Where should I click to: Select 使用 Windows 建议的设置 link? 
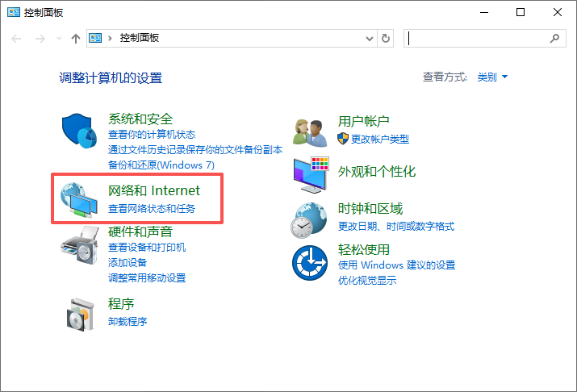tap(397, 265)
